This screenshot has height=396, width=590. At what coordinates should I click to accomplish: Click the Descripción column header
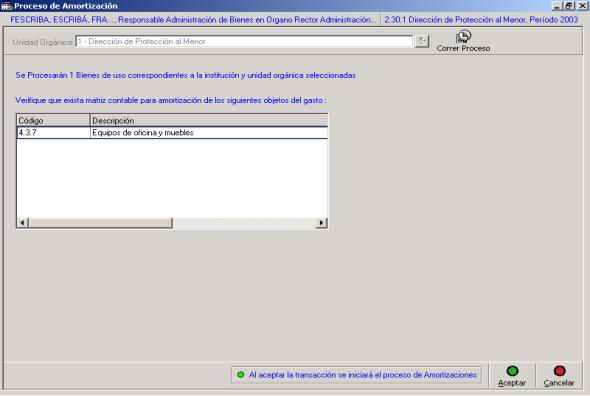pos(209,120)
